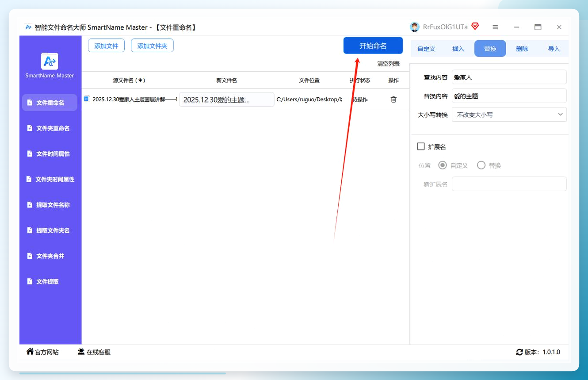Screen dimensions: 588x380
Task: Click the 文件重命名 sidebar file icon
Action: point(30,103)
